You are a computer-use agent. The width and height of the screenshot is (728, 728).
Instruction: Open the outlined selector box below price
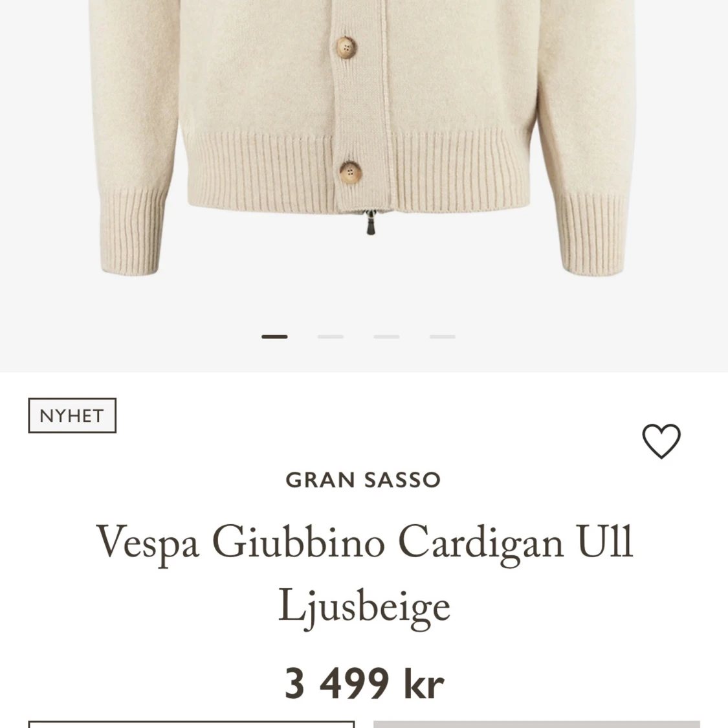click(x=192, y=724)
